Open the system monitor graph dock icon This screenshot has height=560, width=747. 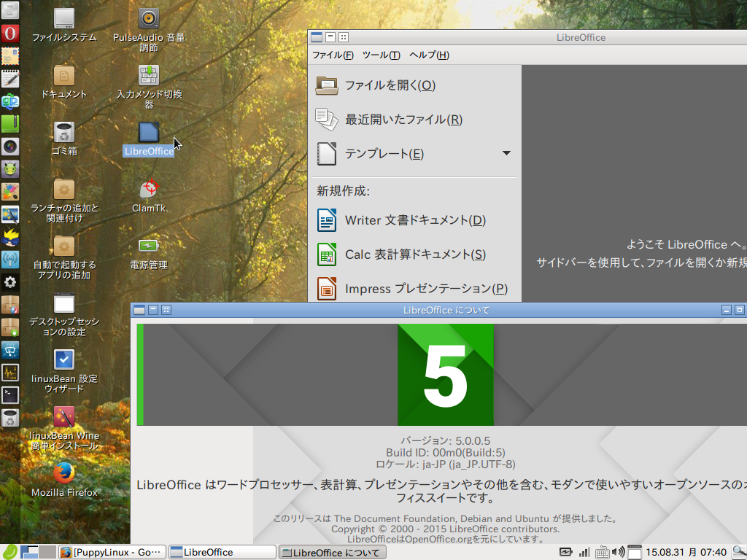pos(10,372)
